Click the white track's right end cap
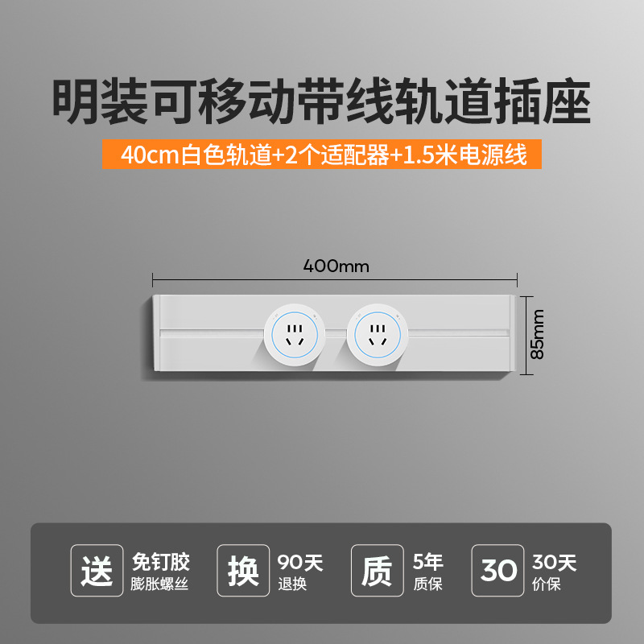The height and width of the screenshot is (644, 644). [x=513, y=333]
